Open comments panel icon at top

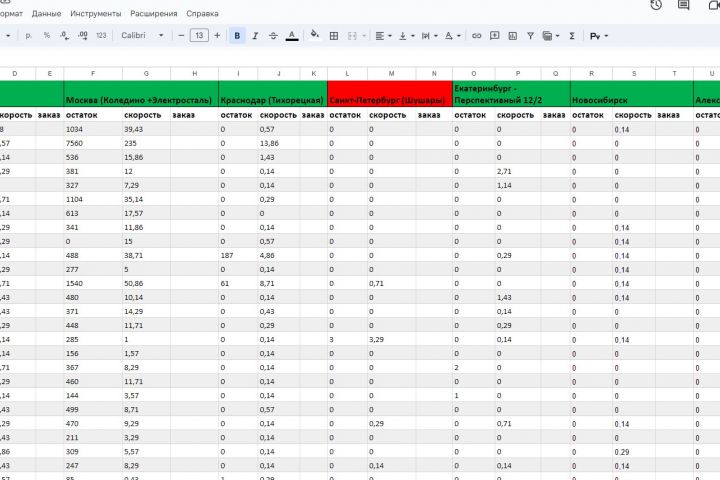tap(683, 5)
